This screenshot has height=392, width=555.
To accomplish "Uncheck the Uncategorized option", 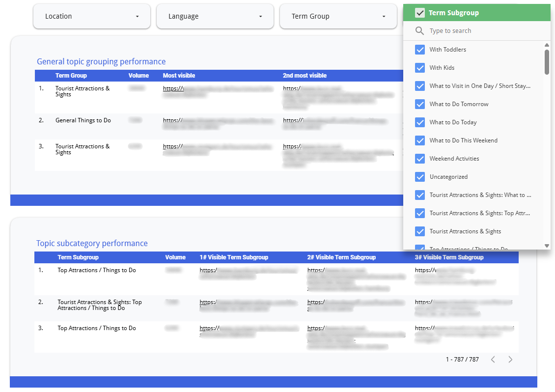I will tap(420, 177).
